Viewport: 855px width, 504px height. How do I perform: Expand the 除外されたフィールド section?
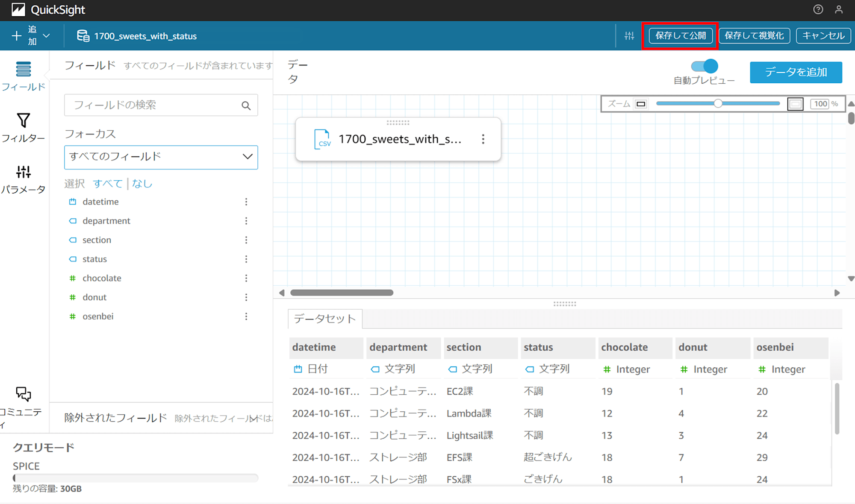click(x=254, y=418)
